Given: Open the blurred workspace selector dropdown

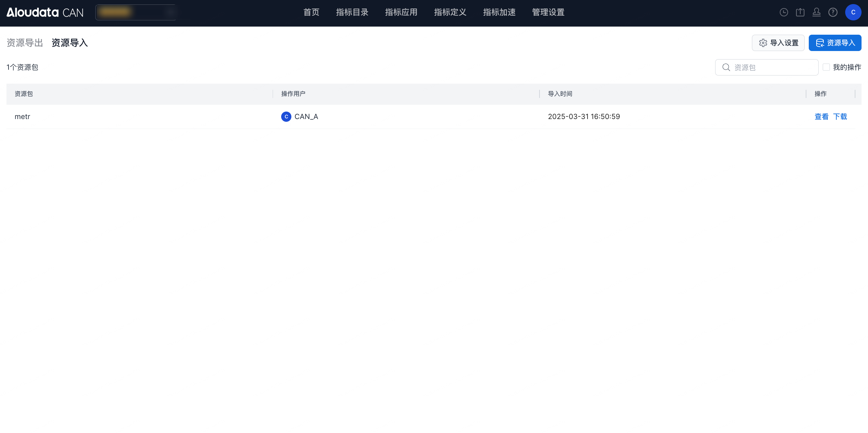Looking at the screenshot, I should 135,13.
